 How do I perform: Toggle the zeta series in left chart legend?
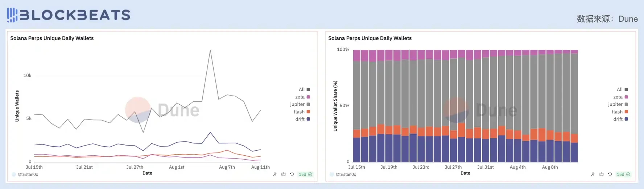[302, 97]
